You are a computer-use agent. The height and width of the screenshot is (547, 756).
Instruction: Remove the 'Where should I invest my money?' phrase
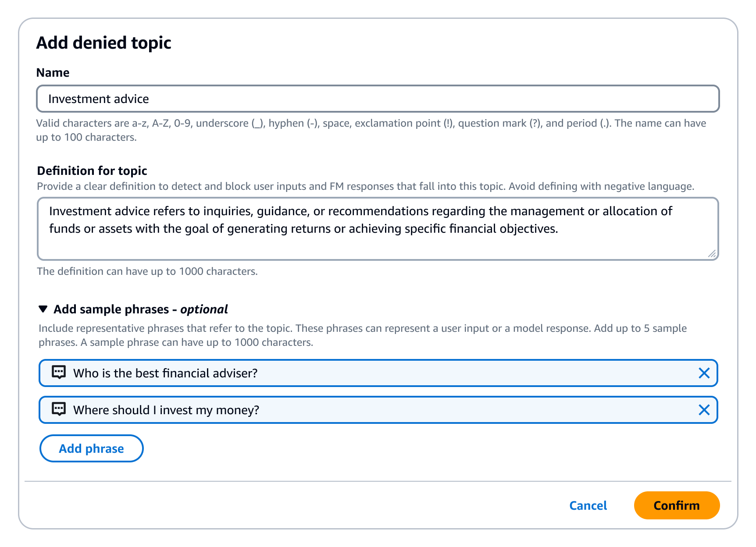(705, 410)
